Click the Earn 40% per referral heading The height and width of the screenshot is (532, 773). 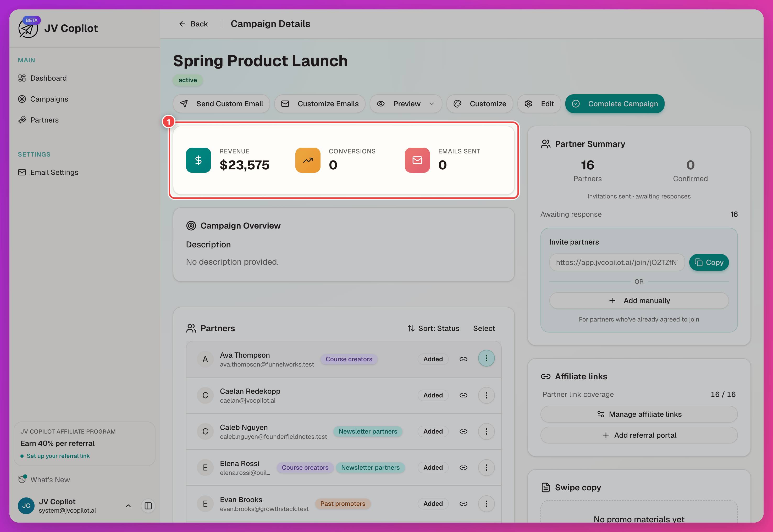(58, 443)
